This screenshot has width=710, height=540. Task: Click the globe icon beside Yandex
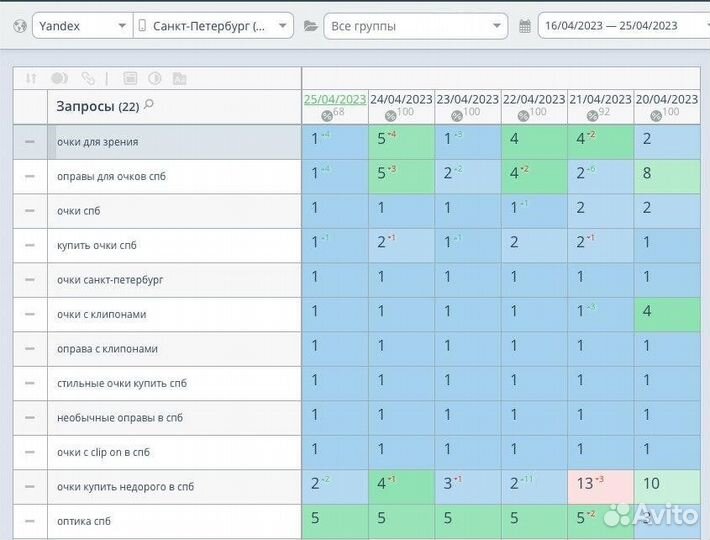click(18, 26)
